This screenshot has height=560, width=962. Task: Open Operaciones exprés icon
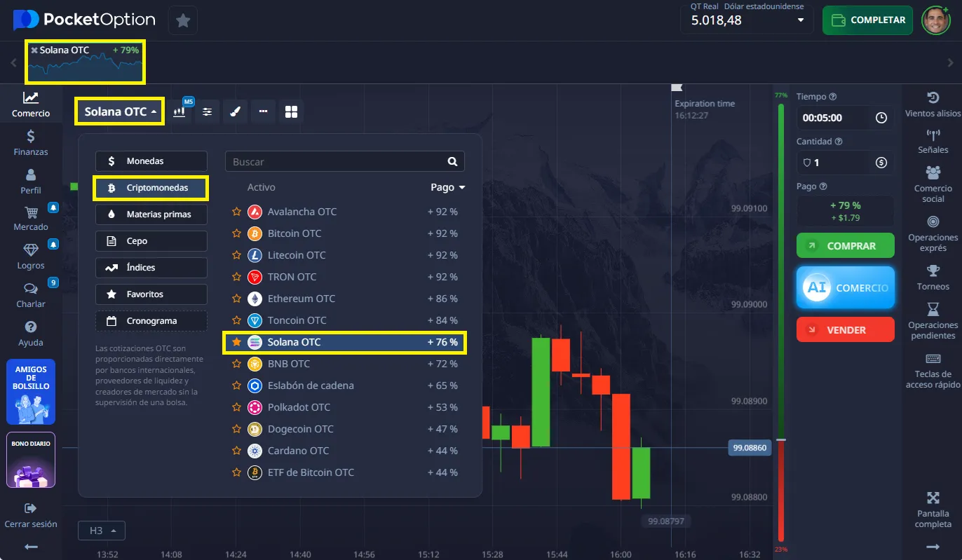point(933,221)
